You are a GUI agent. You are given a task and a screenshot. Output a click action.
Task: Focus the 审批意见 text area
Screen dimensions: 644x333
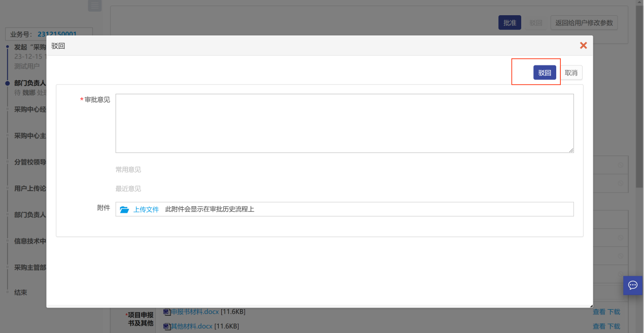point(344,123)
